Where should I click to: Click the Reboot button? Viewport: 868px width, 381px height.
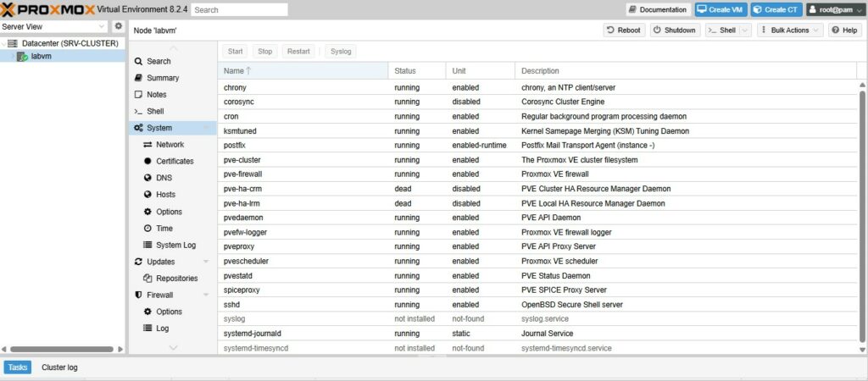tap(623, 30)
